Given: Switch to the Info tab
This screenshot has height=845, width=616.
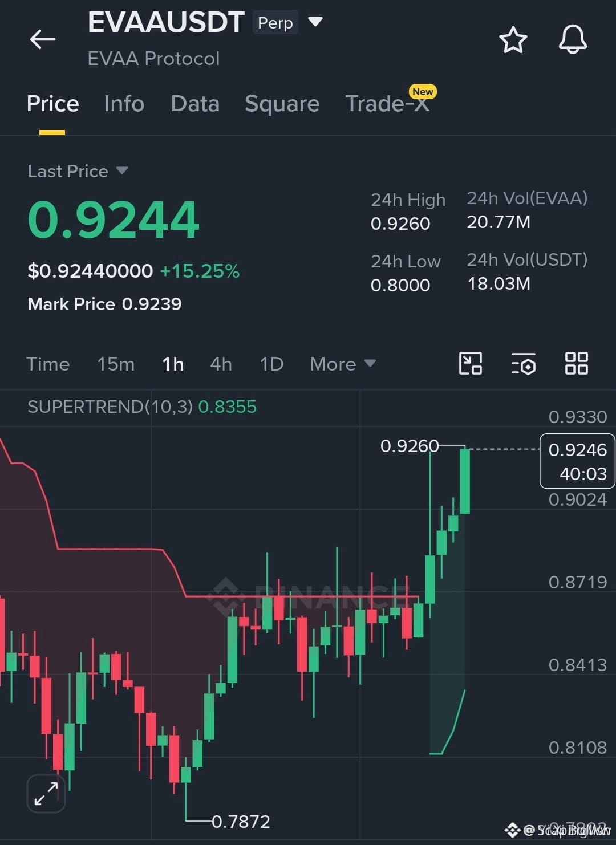Looking at the screenshot, I should [x=124, y=104].
